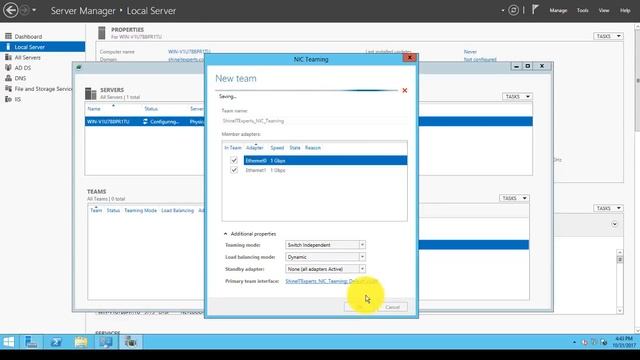Sort member adapters by State column
Image resolution: width=640 pixels, height=360 pixels.
(x=295, y=148)
